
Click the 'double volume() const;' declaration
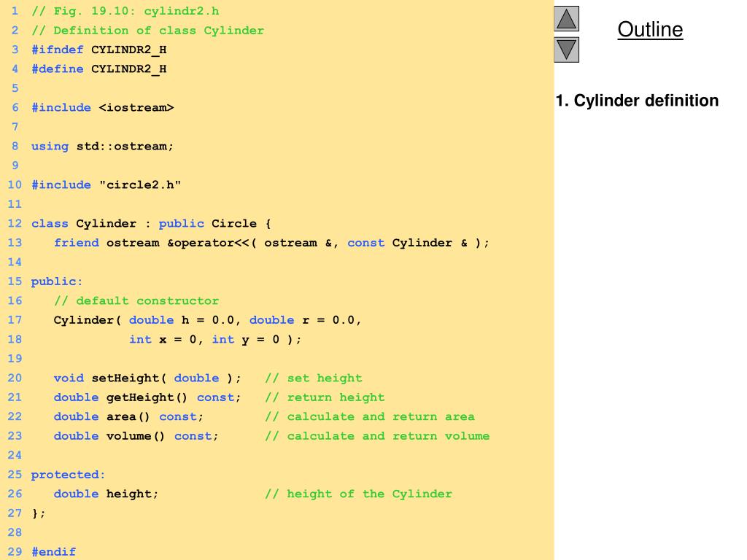pyautogui.click(x=136, y=436)
